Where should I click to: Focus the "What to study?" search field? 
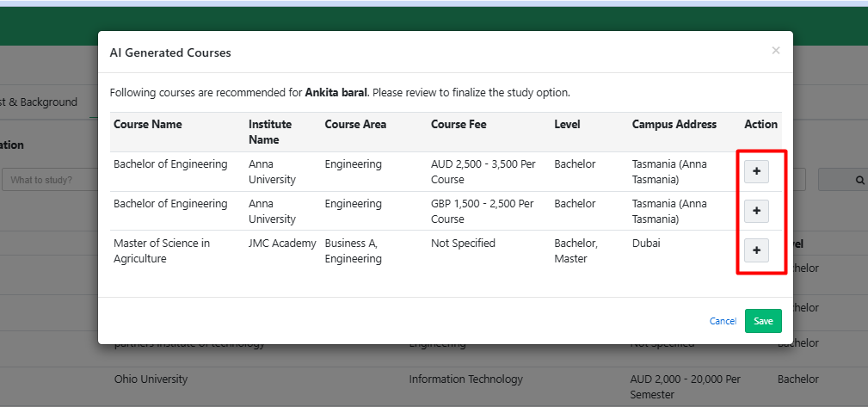pyautogui.click(x=47, y=180)
